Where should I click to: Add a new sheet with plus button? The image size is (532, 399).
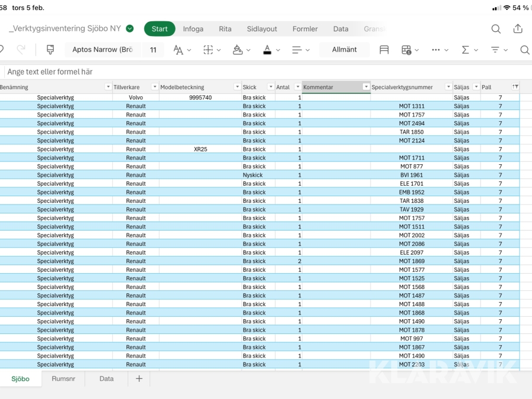[x=139, y=379]
